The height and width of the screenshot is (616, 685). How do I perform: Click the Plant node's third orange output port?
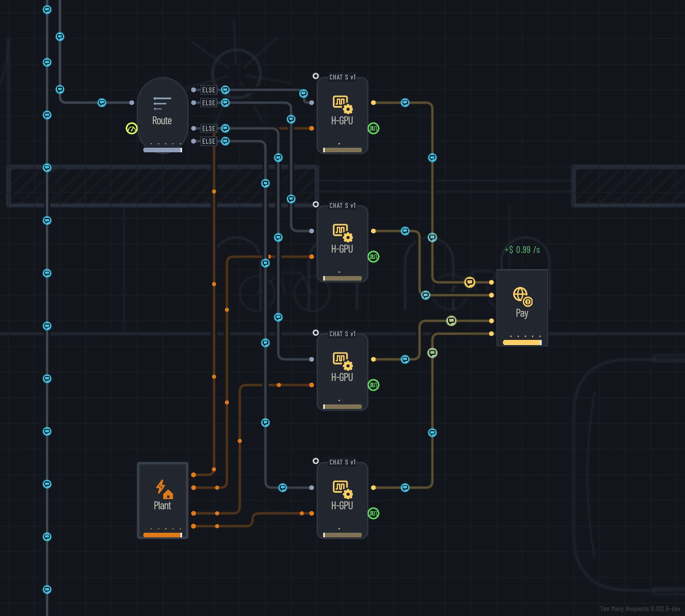[194, 513]
